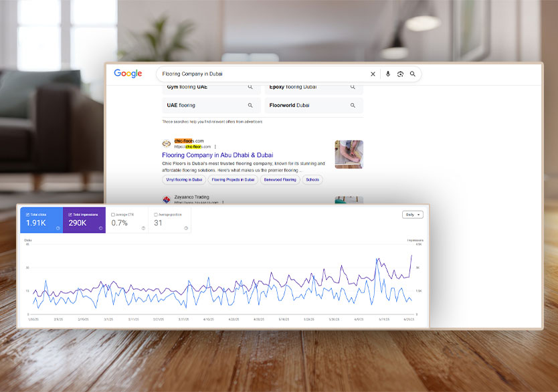Start voice search with the microphone icon
558x392 pixels.
[388, 74]
